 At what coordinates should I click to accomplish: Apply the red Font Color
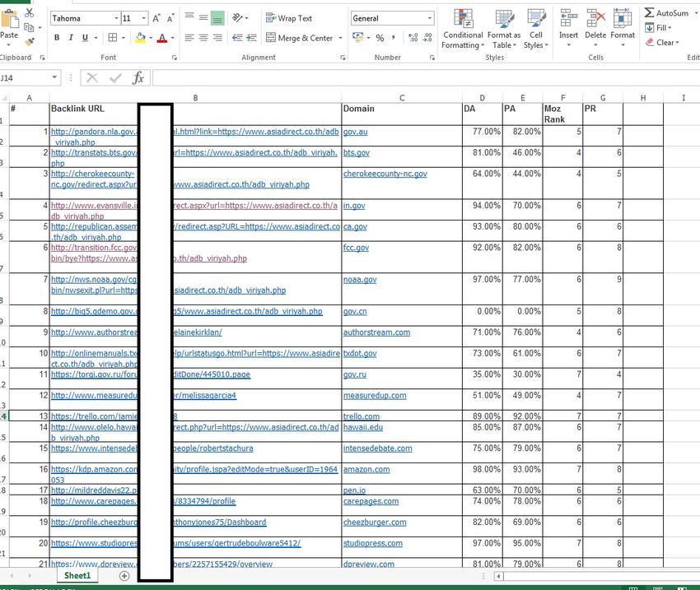pyautogui.click(x=162, y=38)
